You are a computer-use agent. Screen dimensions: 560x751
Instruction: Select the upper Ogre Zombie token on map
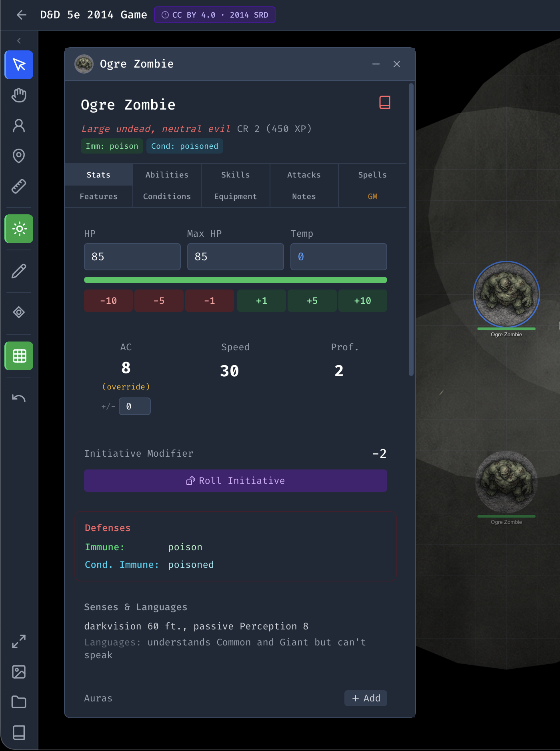point(506,295)
